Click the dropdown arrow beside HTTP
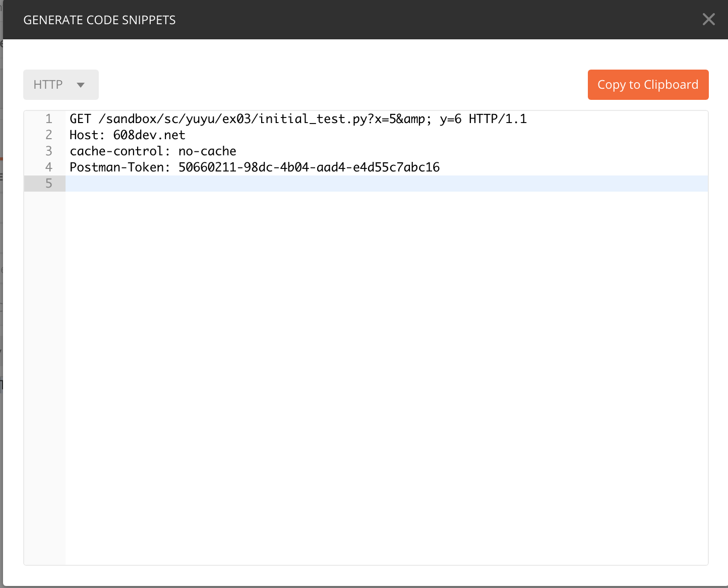Screen dimensions: 728x588 tap(81, 85)
